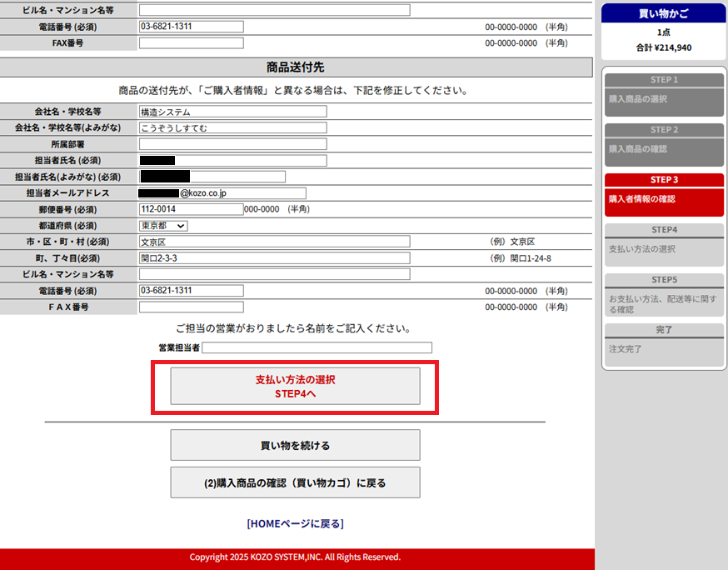This screenshot has width=728, height=570.
Task: Select the empty 所属部署 input field
Action: pos(232,144)
